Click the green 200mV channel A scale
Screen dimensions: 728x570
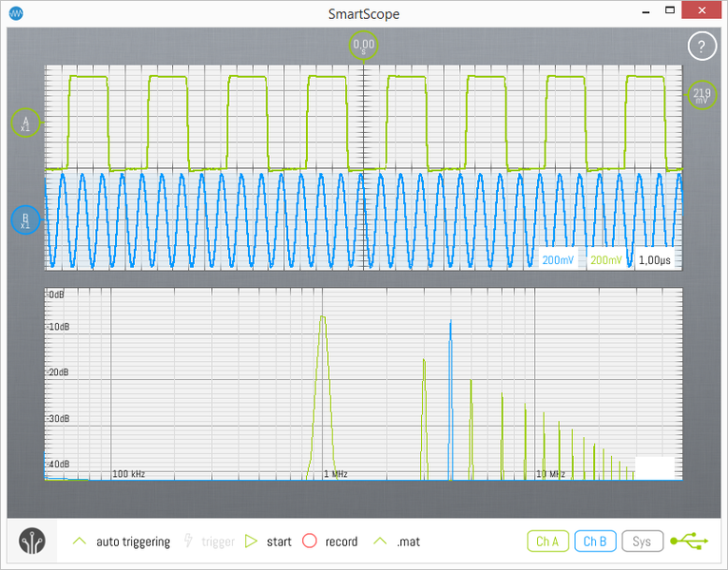[x=607, y=260]
